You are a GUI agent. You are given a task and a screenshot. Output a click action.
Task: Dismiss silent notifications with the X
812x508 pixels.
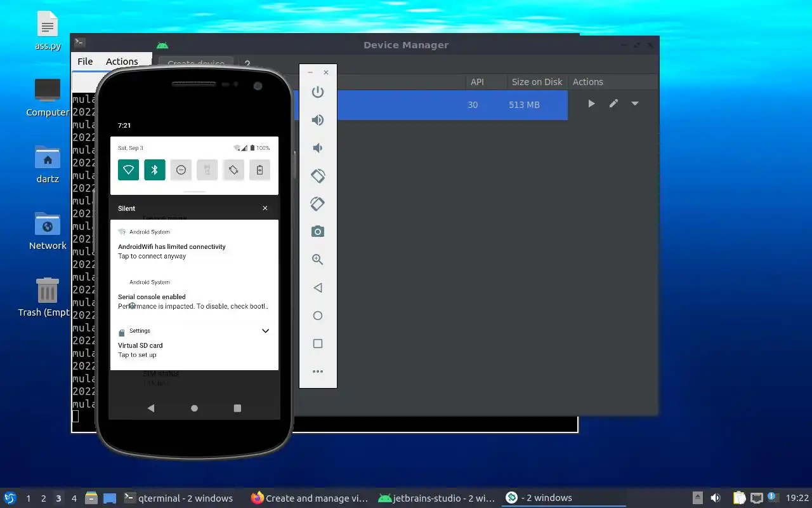coord(265,208)
